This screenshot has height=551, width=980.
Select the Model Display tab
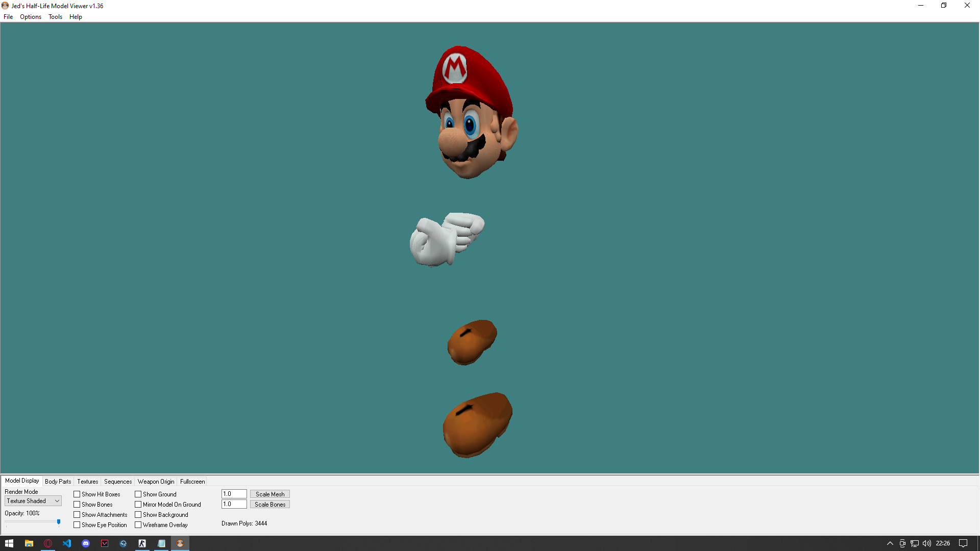tap(22, 481)
